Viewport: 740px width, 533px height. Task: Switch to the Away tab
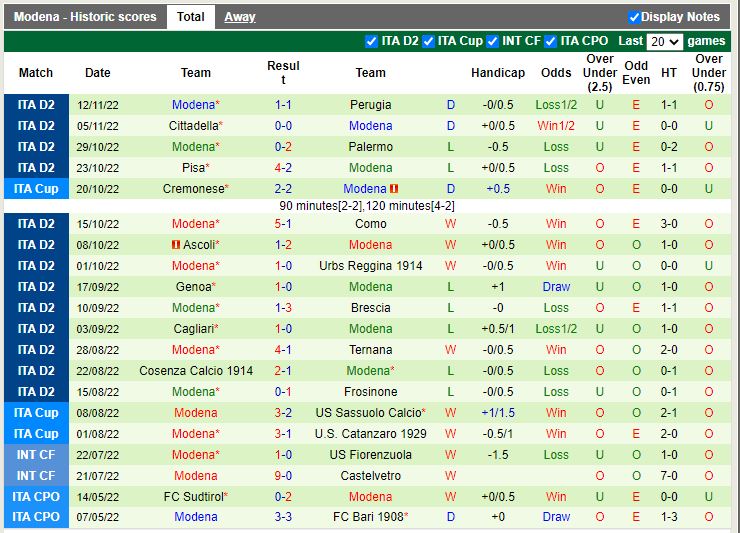pyautogui.click(x=240, y=17)
